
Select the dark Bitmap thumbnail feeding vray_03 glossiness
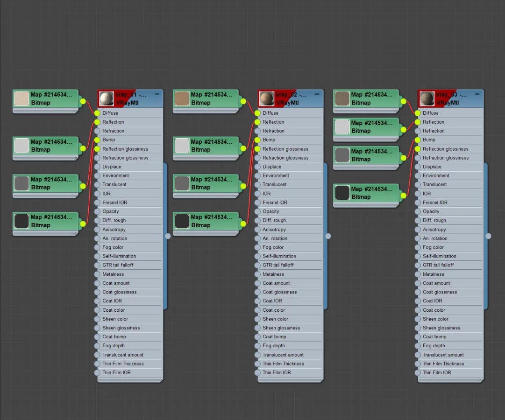coord(342,193)
